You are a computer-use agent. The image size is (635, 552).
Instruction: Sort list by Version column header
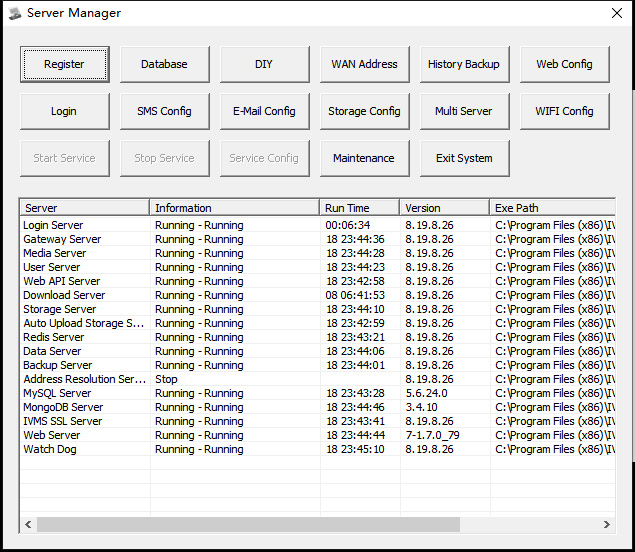(x=445, y=208)
